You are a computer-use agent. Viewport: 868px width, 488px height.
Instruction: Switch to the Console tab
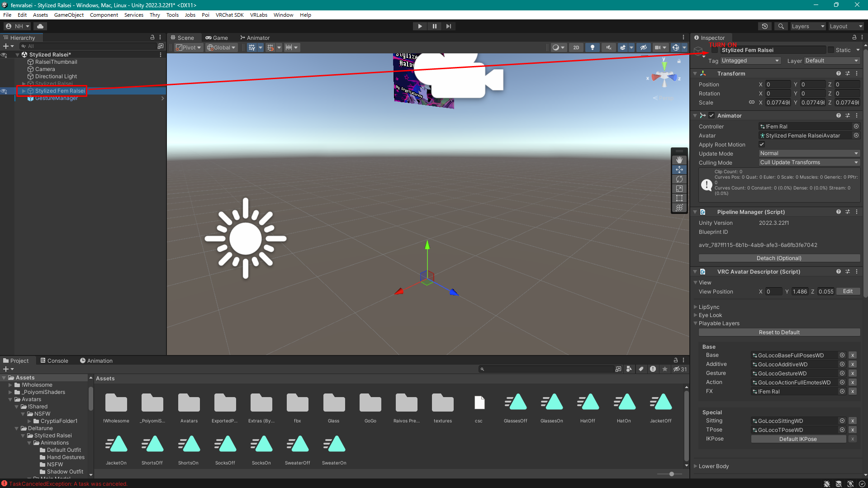pyautogui.click(x=54, y=361)
